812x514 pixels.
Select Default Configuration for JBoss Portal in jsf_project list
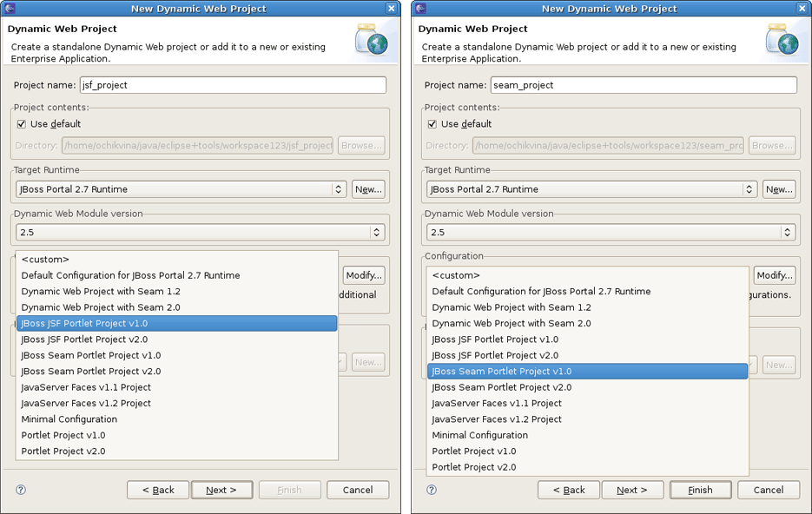point(176,275)
